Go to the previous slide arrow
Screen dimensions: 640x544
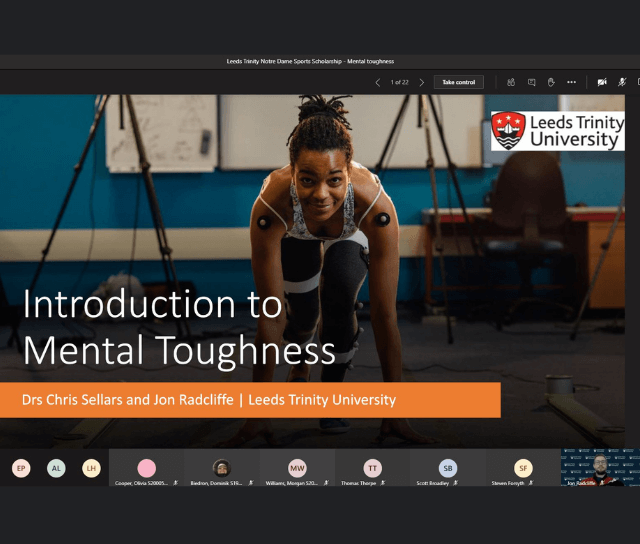tap(378, 82)
